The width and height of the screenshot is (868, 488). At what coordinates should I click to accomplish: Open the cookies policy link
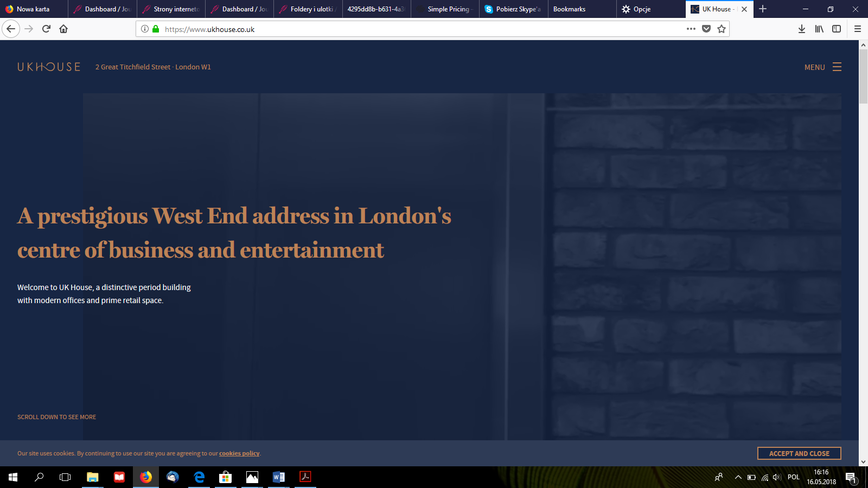click(239, 453)
